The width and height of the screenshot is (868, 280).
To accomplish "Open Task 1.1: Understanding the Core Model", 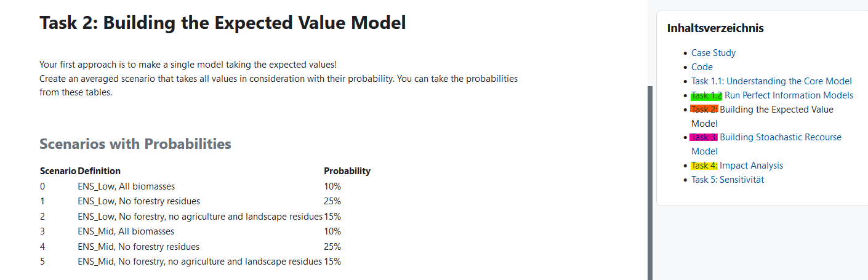I will (771, 81).
